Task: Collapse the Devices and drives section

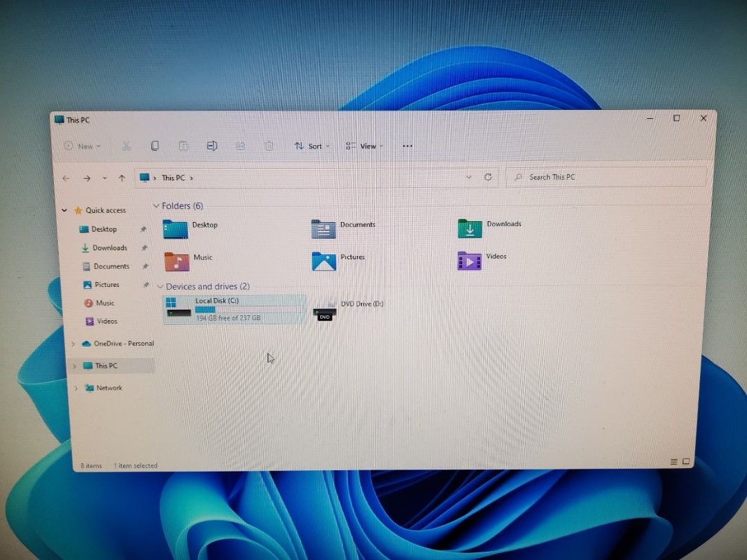Action: click(160, 286)
